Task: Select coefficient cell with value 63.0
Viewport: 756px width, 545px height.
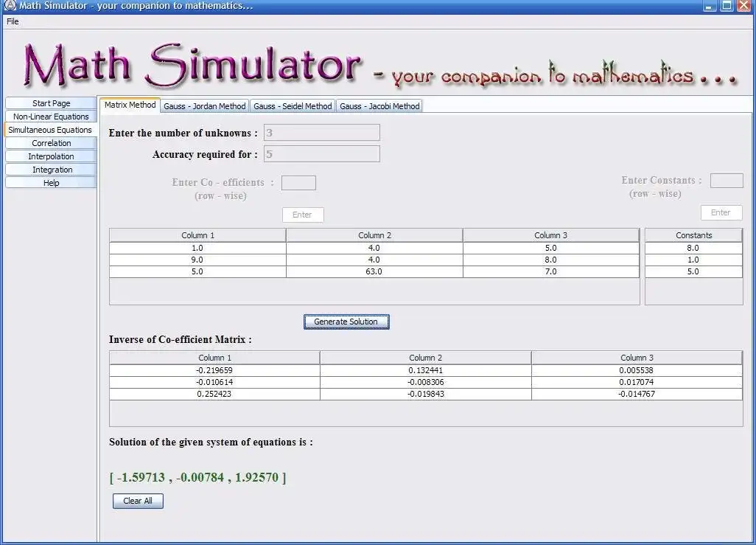Action: tap(374, 272)
